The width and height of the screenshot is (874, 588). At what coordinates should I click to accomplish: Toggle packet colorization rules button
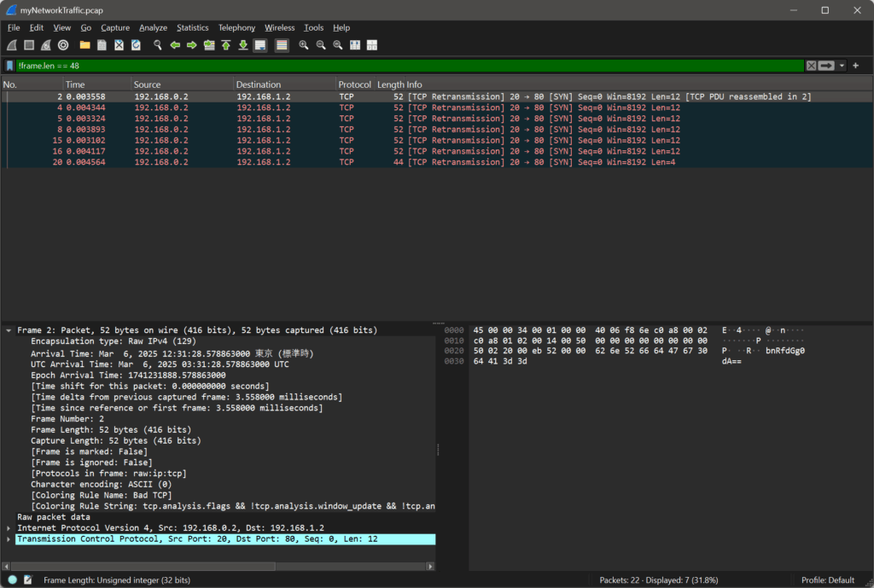281,44
